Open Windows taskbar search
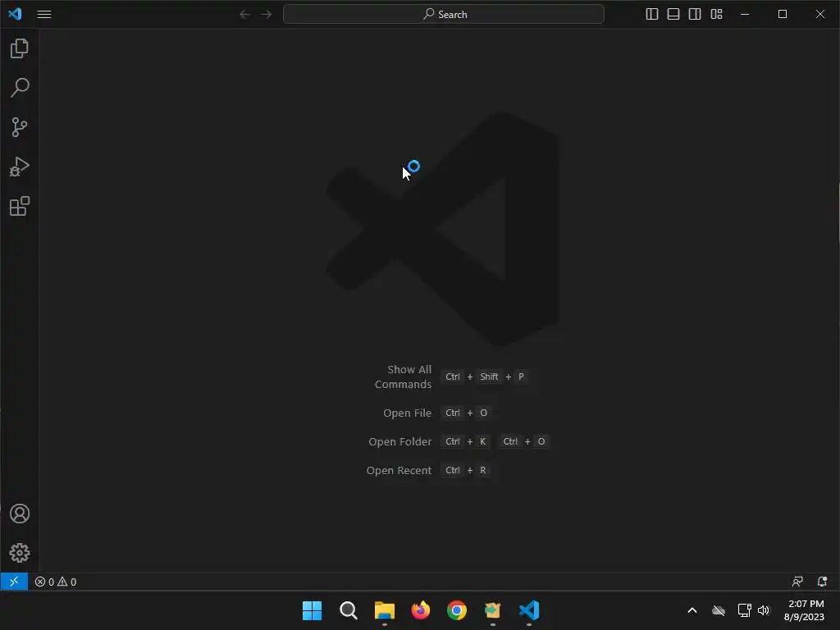Screen dimensions: 840x630 pos(348,610)
